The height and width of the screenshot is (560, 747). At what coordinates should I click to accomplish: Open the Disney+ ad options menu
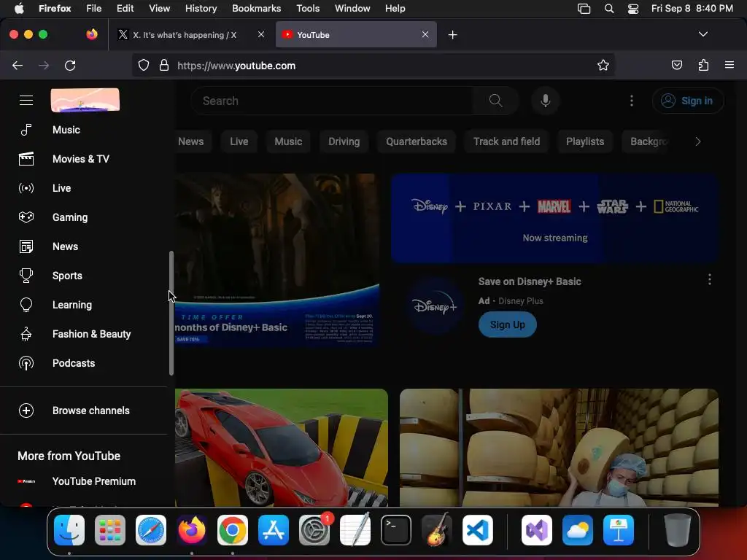pos(709,279)
